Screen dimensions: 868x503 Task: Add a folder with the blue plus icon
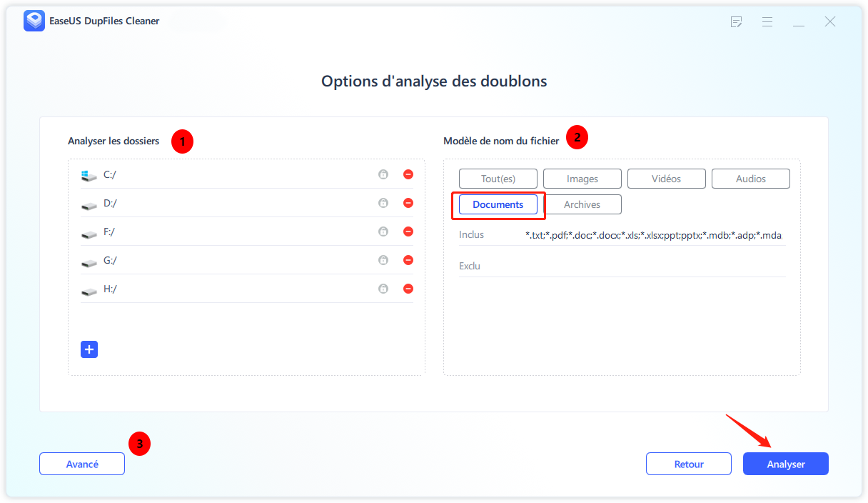pyautogui.click(x=89, y=349)
